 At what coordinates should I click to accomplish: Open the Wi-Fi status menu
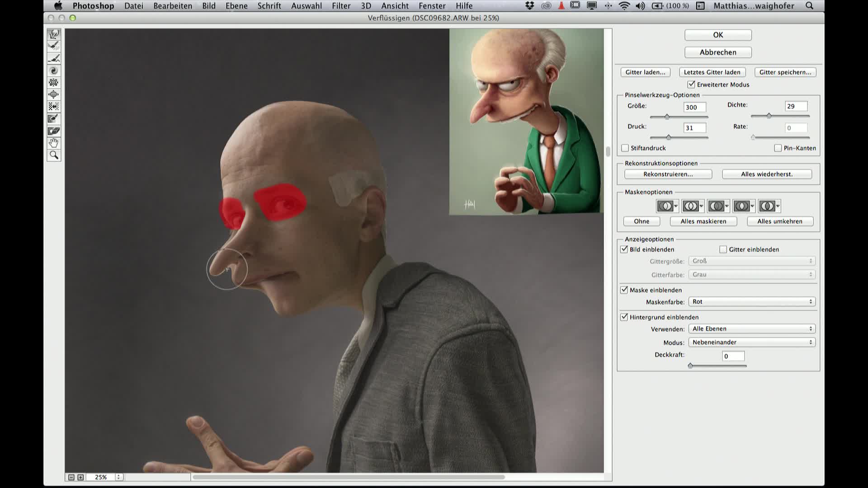tap(624, 6)
